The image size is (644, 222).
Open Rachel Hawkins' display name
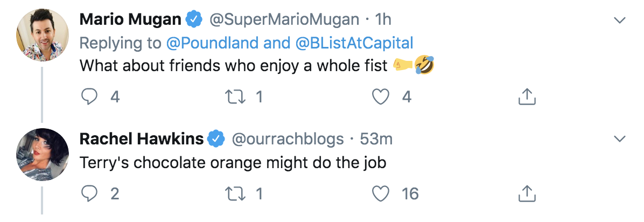tap(141, 138)
